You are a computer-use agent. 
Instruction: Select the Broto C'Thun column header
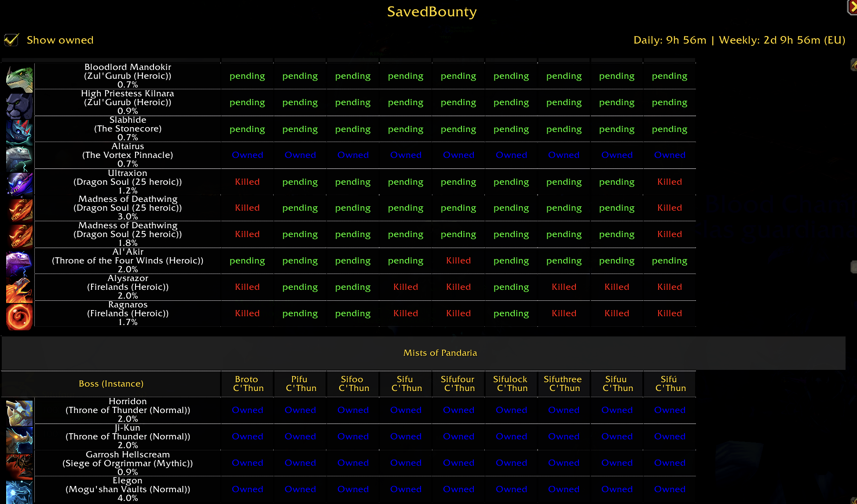coord(247,383)
